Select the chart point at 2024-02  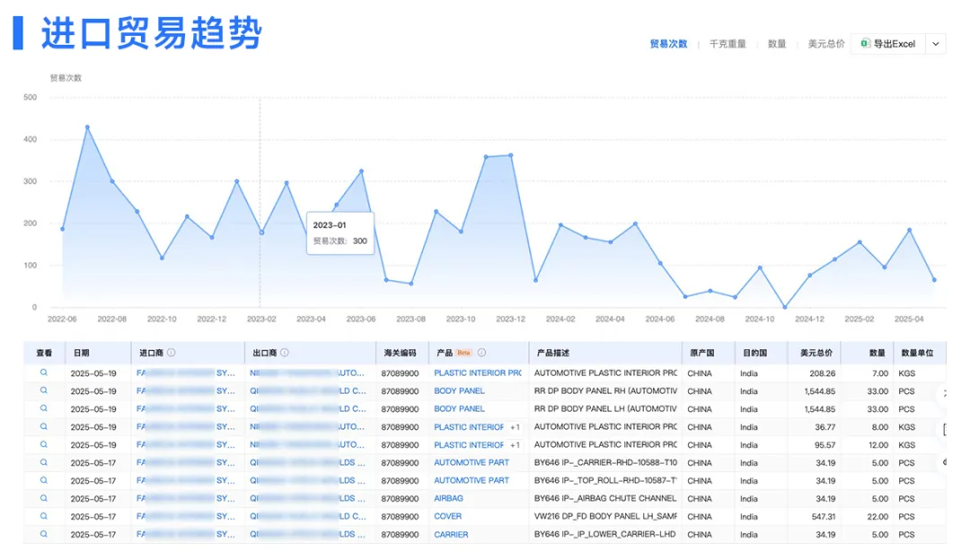(560, 225)
